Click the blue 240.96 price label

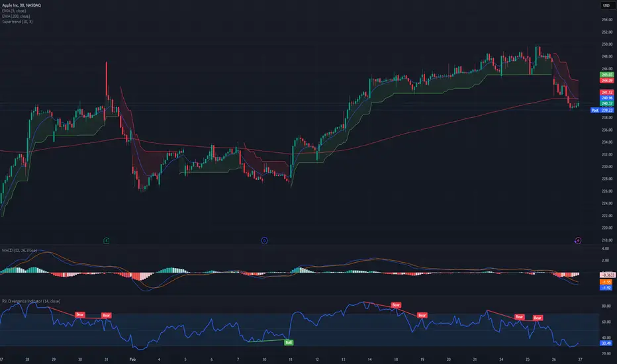(607, 98)
